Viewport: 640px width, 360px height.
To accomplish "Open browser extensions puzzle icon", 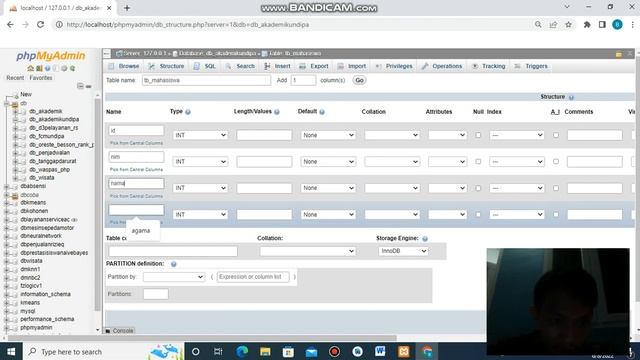I will (587, 24).
